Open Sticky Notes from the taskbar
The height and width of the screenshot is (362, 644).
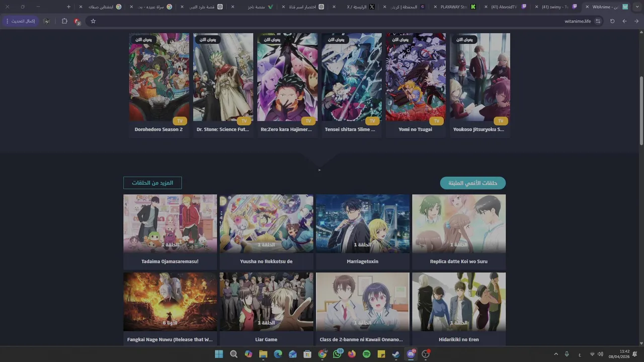pos(381,354)
